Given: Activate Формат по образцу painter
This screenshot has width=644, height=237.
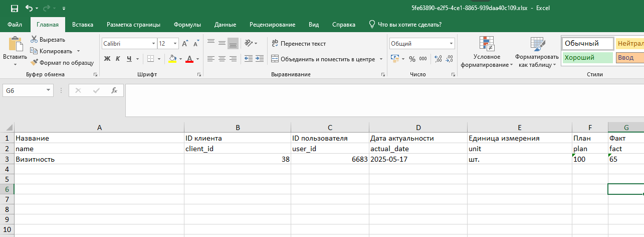Looking at the screenshot, I should (62, 63).
